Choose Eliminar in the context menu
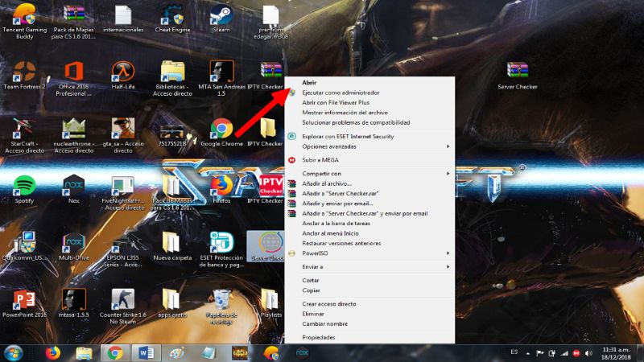The height and width of the screenshot is (362, 644). pyautogui.click(x=369, y=314)
